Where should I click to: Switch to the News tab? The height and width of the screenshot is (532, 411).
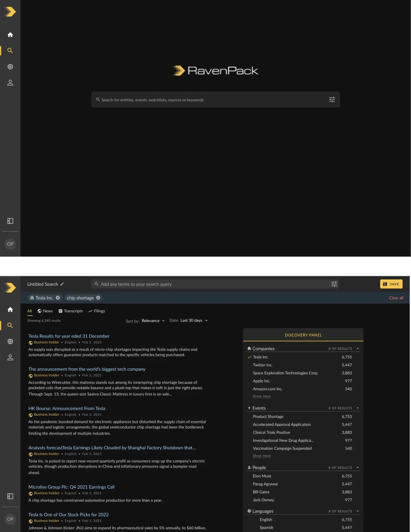(45, 311)
